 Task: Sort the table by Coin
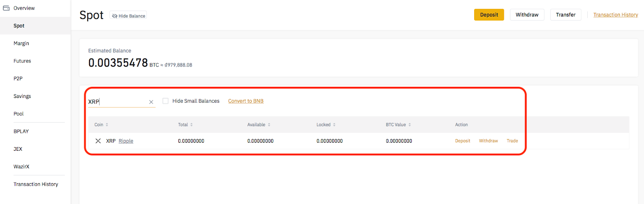click(x=101, y=125)
